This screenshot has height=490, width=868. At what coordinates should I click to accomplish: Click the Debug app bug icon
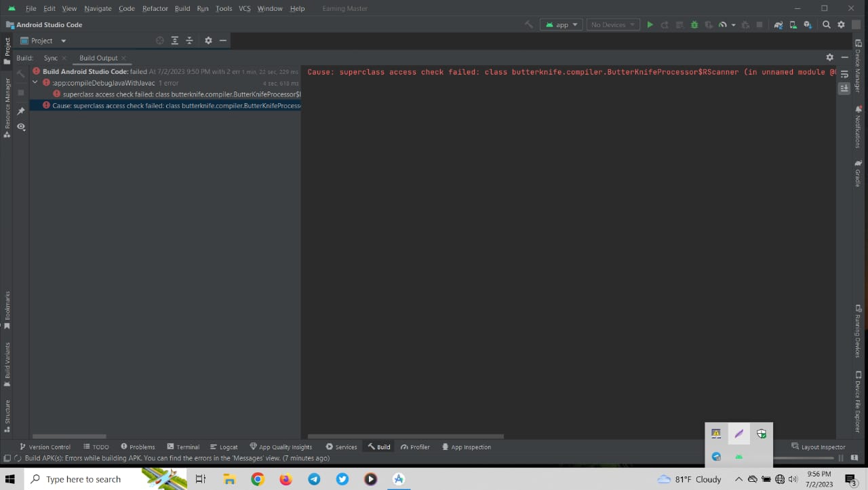pyautogui.click(x=694, y=25)
